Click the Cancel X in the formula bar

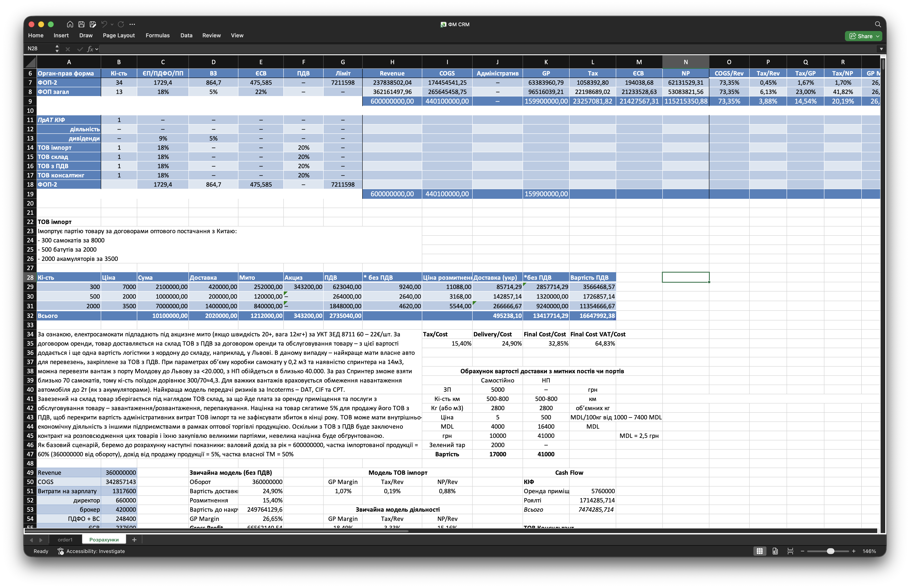pos(68,49)
